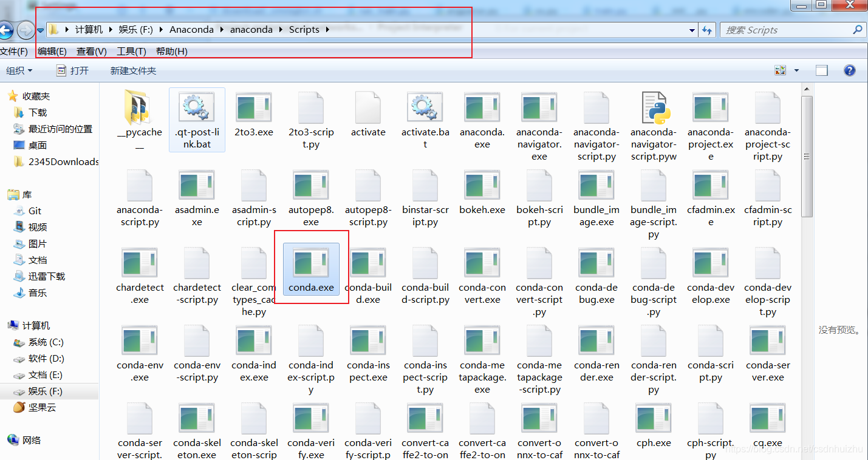Select the activate.bat gear icon
The height and width of the screenshot is (460, 868).
point(425,107)
